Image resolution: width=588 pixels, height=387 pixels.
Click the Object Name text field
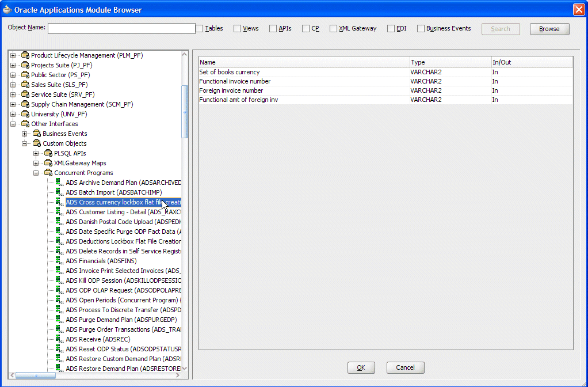[x=121, y=29]
